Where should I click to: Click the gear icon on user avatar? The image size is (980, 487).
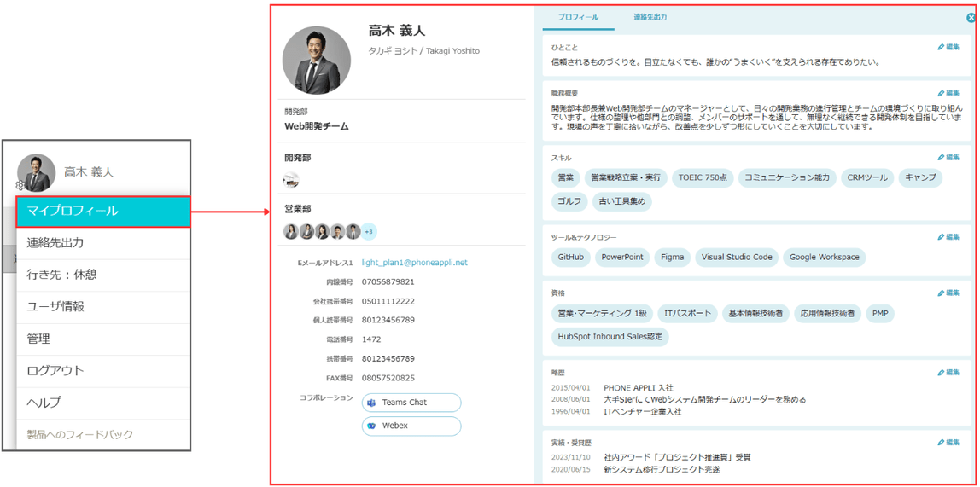pyautogui.click(x=20, y=185)
